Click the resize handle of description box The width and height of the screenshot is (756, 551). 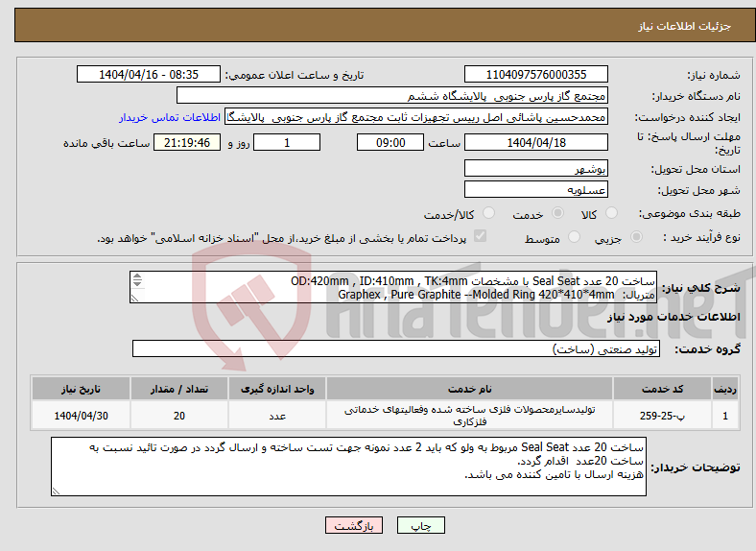point(134,299)
